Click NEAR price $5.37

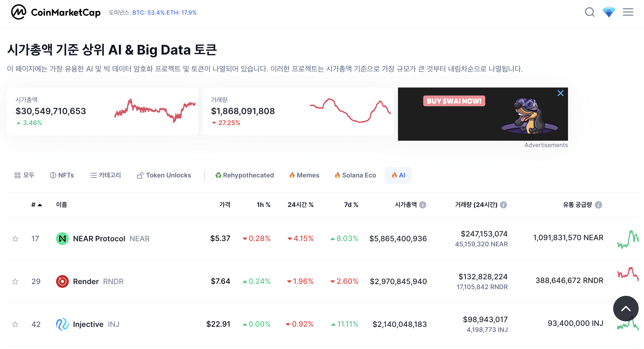click(x=220, y=238)
